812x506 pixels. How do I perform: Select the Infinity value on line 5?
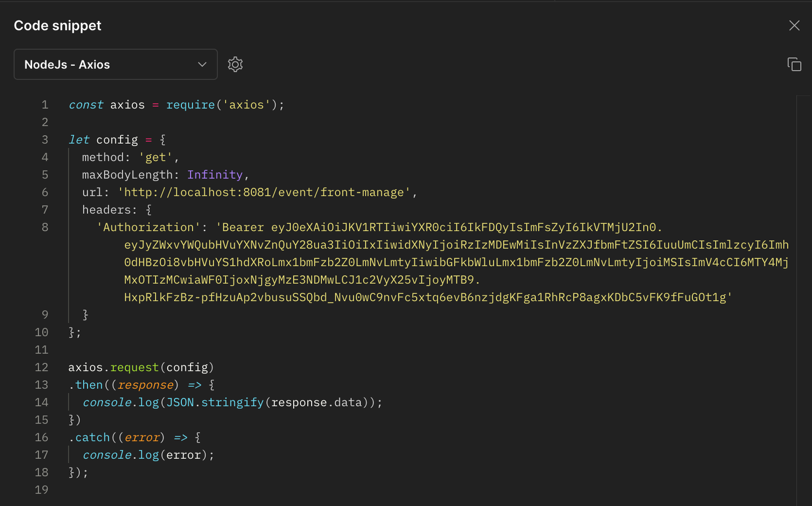pos(215,175)
